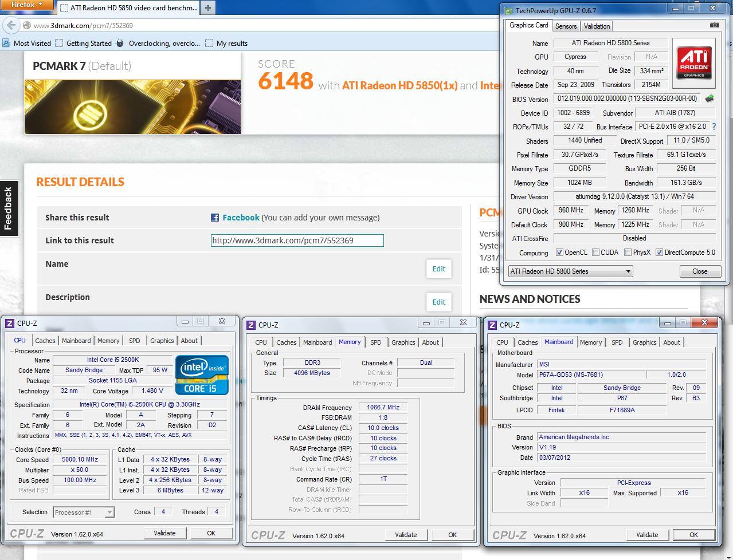Toggle the OpenCL checkbox in GPU-Z
This screenshot has width=733, height=560.
559,253
